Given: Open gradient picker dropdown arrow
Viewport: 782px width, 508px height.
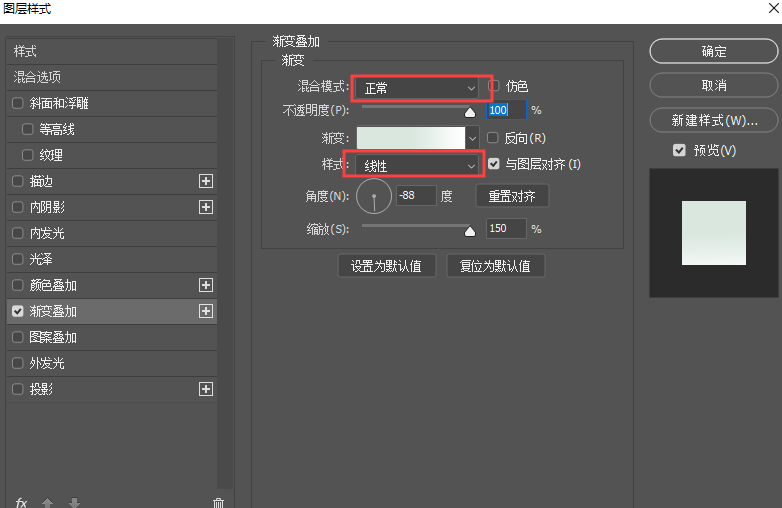Looking at the screenshot, I should point(472,138).
